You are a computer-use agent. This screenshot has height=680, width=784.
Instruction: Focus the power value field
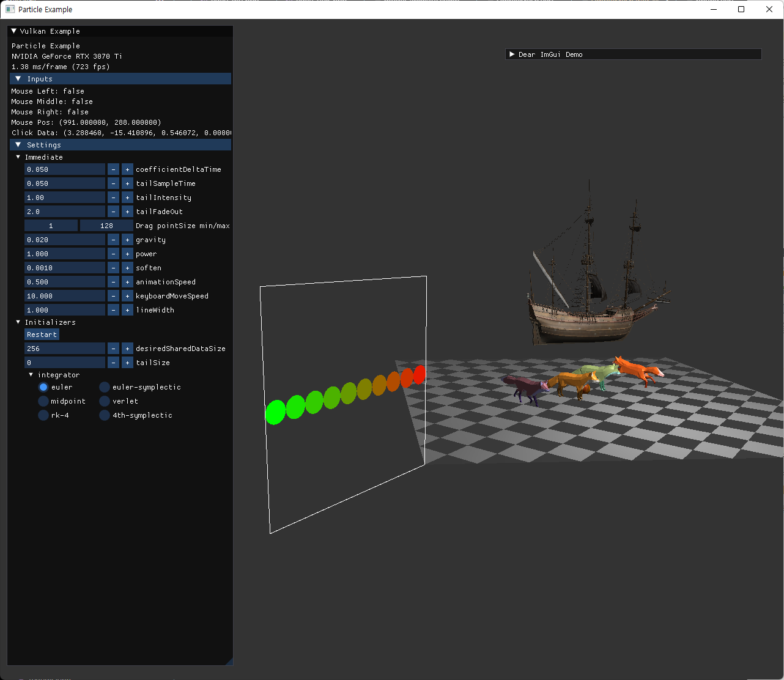tap(65, 254)
